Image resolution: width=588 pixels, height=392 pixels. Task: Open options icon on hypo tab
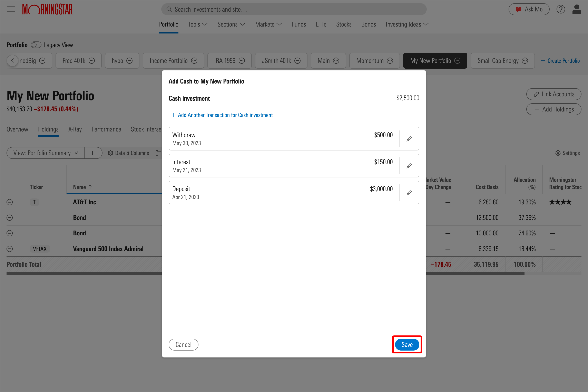coord(129,61)
